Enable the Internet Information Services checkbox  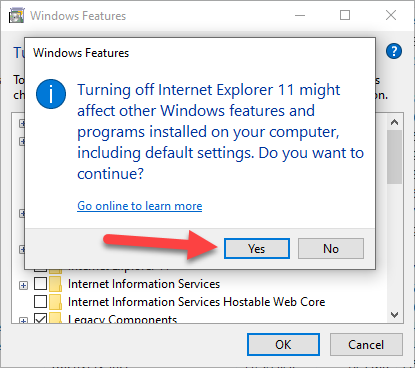[x=40, y=284]
